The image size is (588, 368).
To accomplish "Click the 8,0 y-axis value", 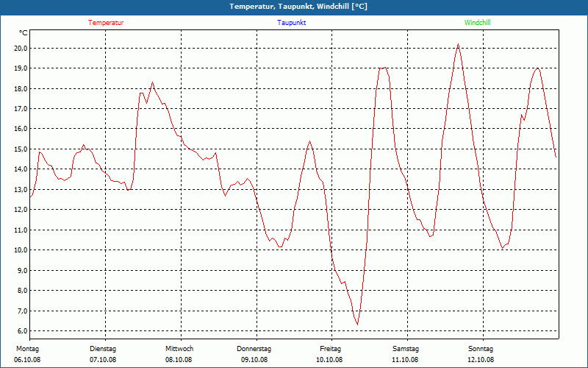I will tap(22, 290).
